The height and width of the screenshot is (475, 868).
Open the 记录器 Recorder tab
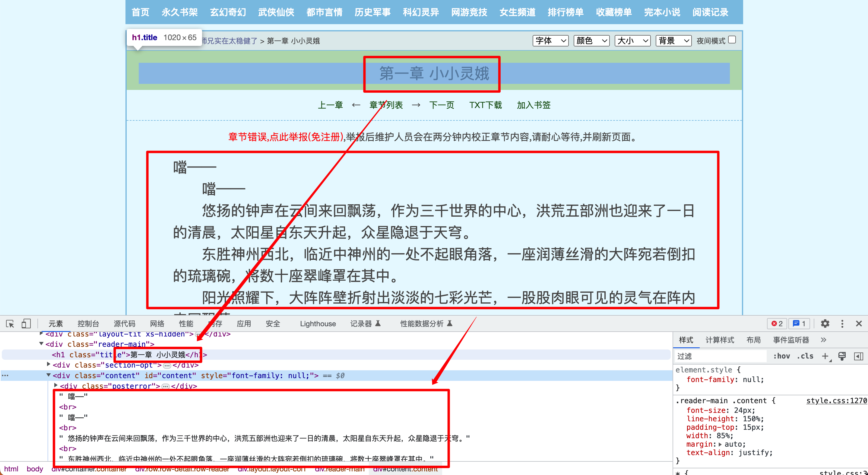365,324
